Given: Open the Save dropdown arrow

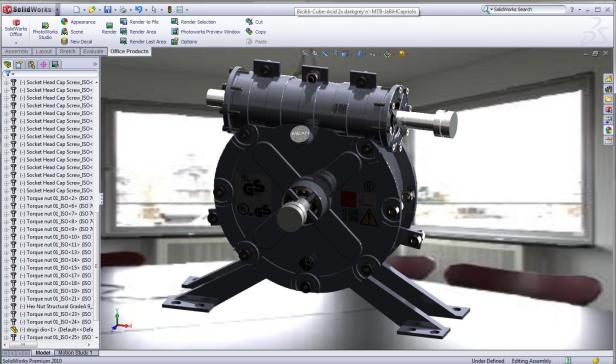Looking at the screenshot, I should pos(115,10).
